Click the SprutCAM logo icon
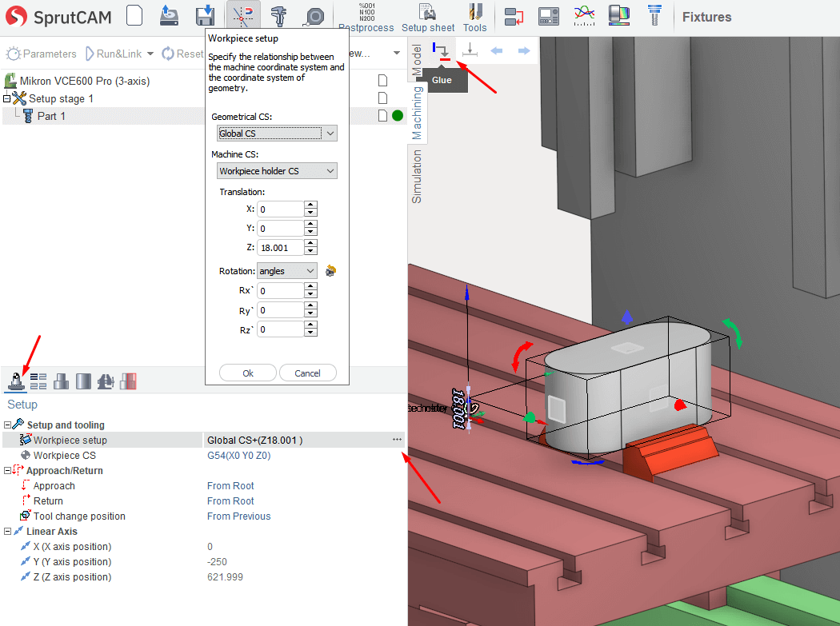 click(16, 17)
